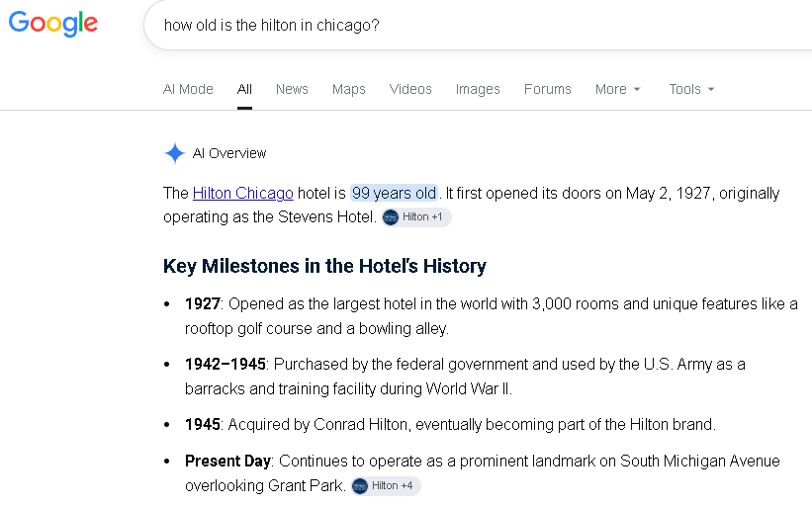The height and width of the screenshot is (506, 812).
Task: Click the Google logo
Action: [53, 24]
